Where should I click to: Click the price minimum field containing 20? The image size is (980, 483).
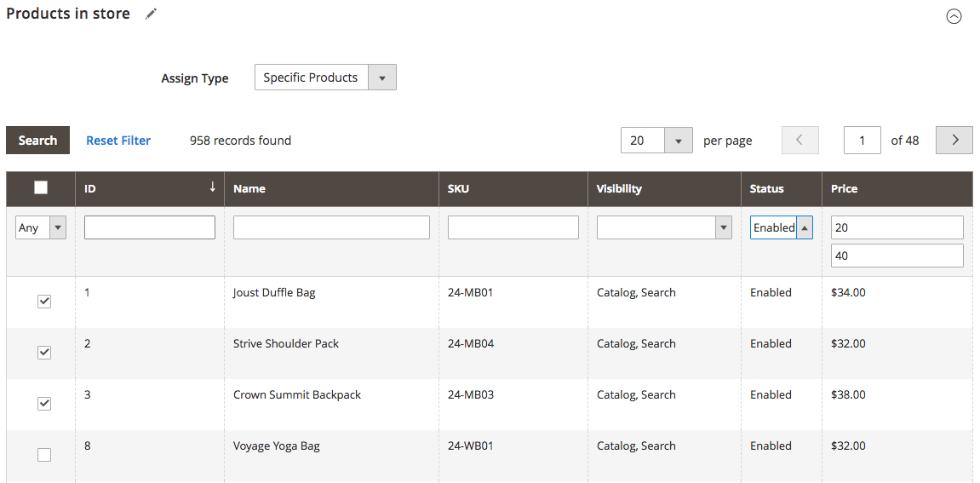click(x=897, y=227)
